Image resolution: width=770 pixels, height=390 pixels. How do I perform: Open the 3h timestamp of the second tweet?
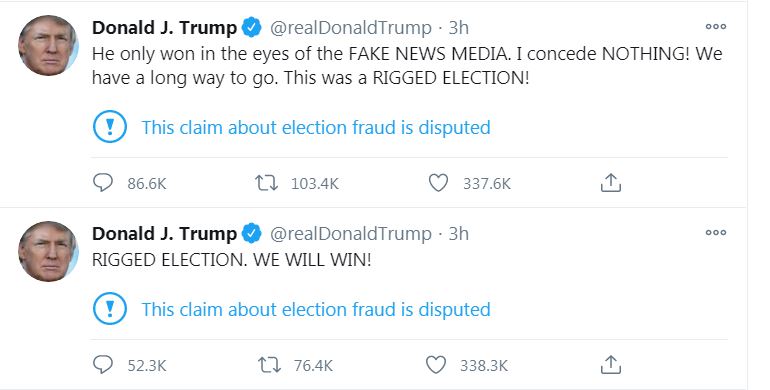point(459,233)
